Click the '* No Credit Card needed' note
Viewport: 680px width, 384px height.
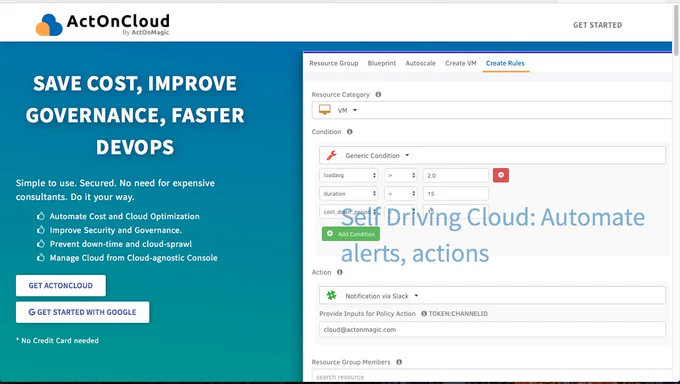(x=57, y=341)
